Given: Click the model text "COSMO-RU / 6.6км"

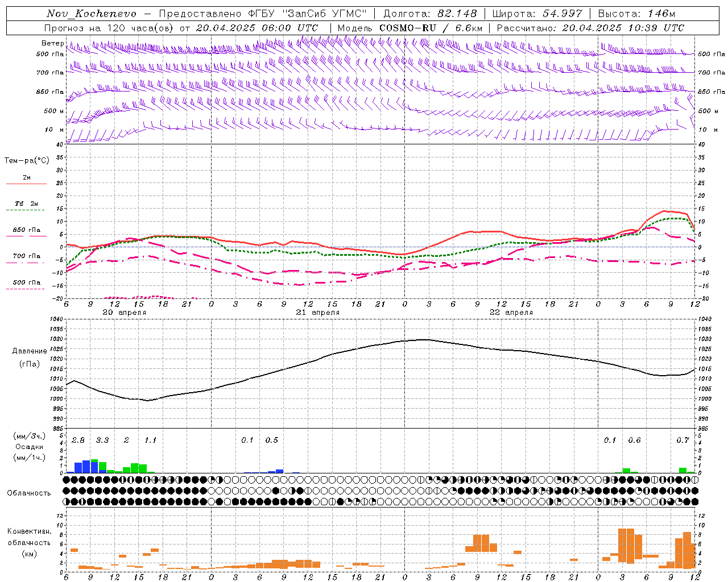Looking at the screenshot, I should (431, 28).
